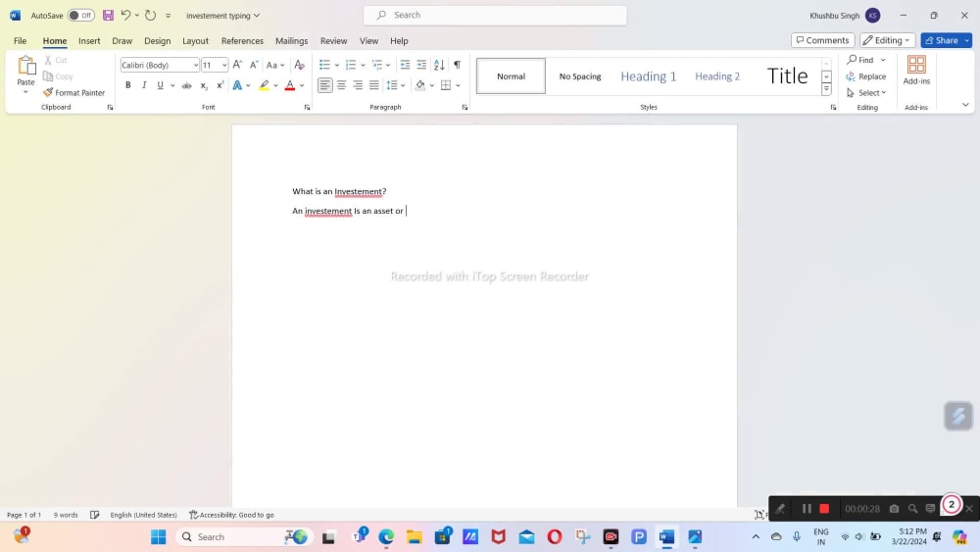Click the top Search box in Word
This screenshot has height=552, width=980.
coord(495,15)
